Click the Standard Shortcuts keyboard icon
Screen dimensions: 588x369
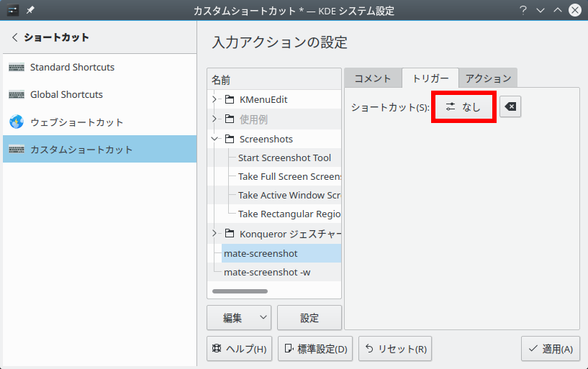[17, 68]
